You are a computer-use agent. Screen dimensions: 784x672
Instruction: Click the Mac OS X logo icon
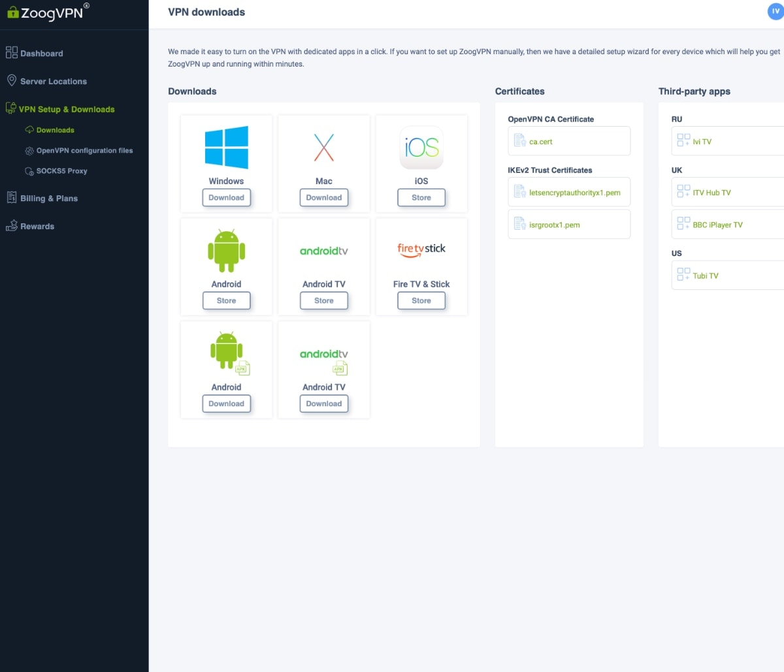[x=324, y=148]
